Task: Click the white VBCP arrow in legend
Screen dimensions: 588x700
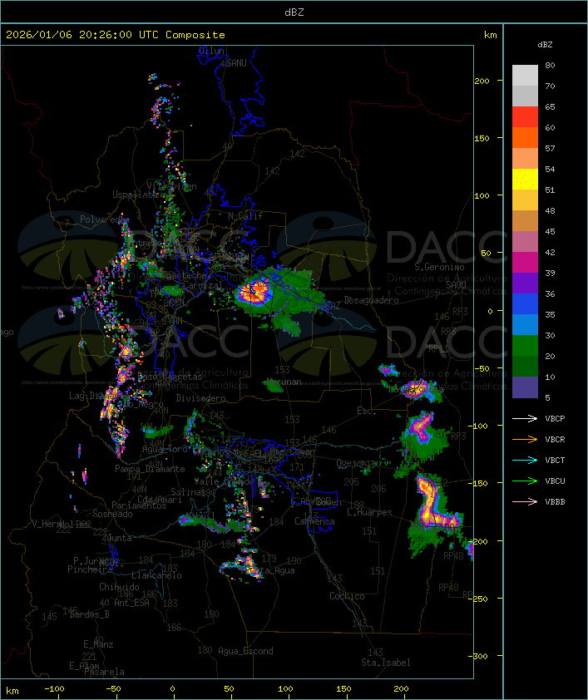Action: pos(526,419)
